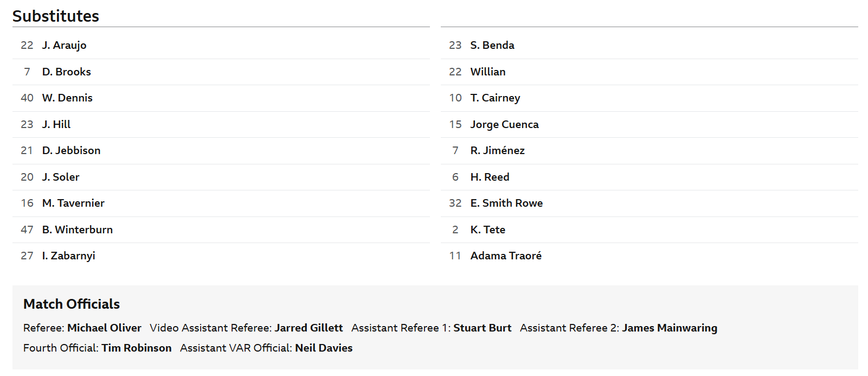Click E. Smith Rowe's name

pos(506,203)
